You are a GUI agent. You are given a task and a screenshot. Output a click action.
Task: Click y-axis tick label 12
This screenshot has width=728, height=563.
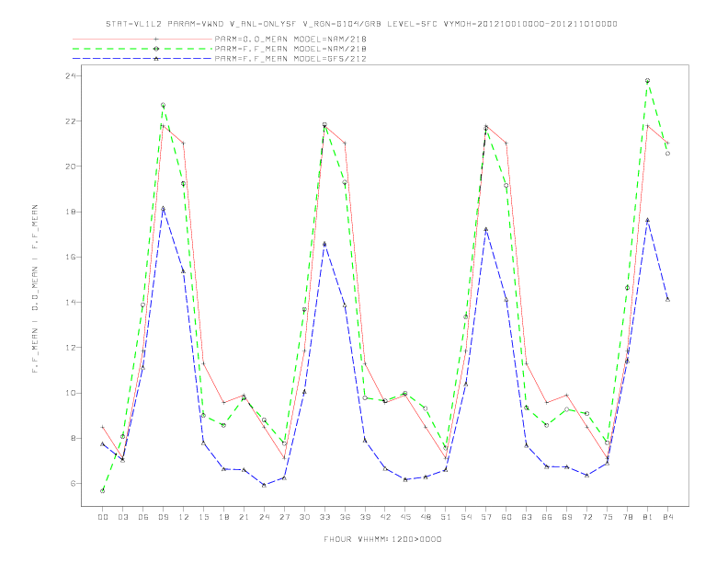tap(70, 348)
